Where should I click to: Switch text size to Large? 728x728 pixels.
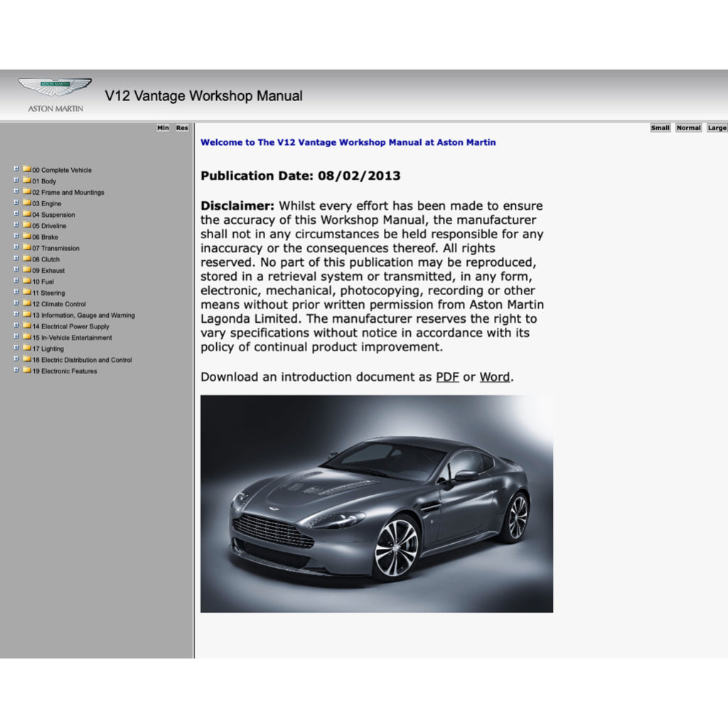point(717,127)
